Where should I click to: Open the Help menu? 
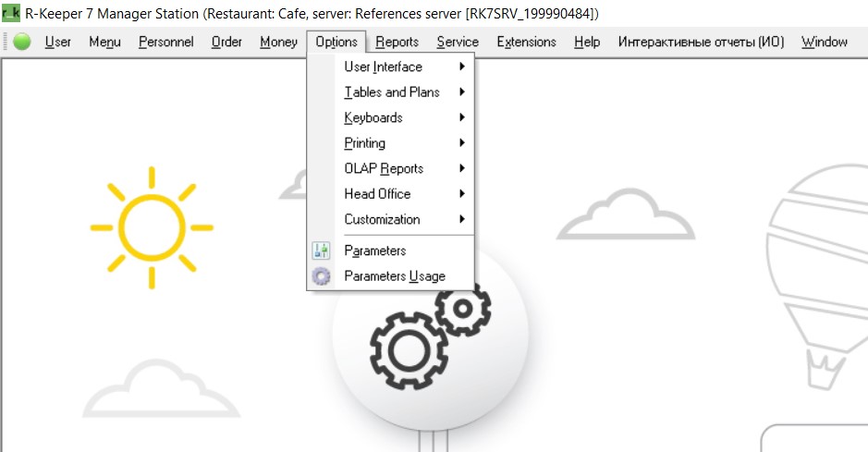pyautogui.click(x=587, y=42)
